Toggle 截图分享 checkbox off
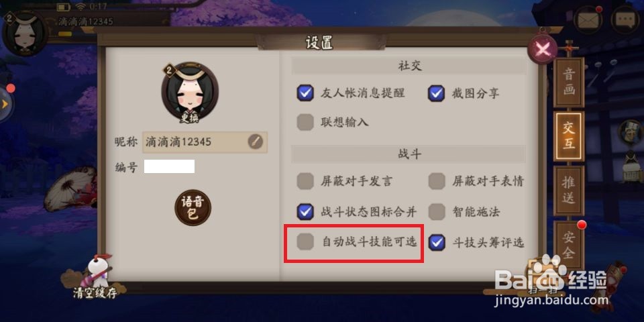This screenshot has width=644, height=322. (x=436, y=93)
